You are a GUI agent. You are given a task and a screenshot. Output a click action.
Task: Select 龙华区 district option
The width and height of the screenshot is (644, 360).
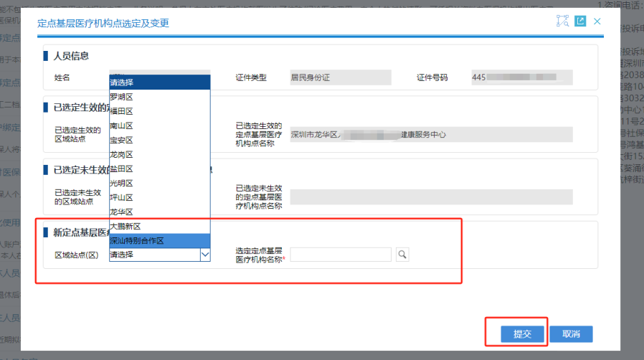(122, 212)
